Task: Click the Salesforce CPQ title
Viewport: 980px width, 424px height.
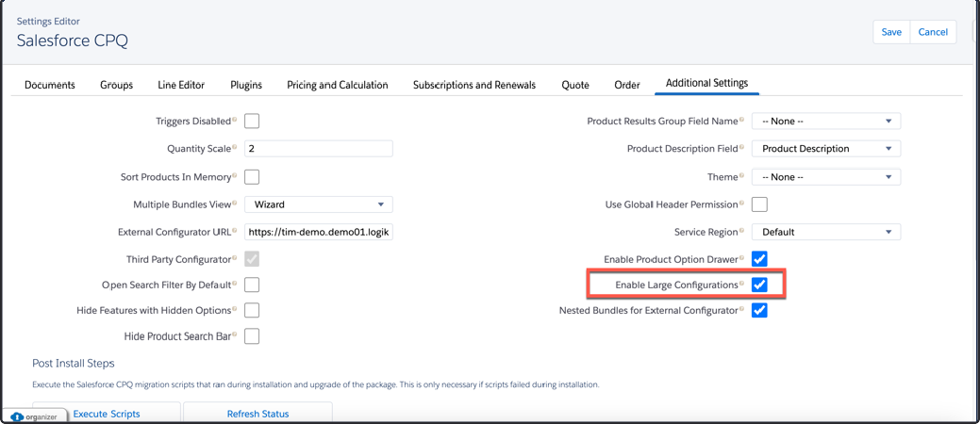Action: coord(73,41)
